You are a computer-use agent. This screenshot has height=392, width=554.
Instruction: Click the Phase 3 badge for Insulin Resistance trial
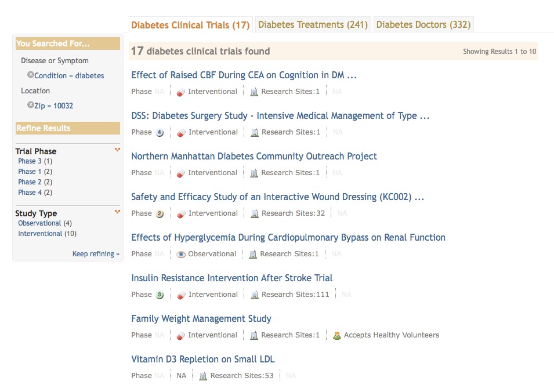pyautogui.click(x=160, y=295)
